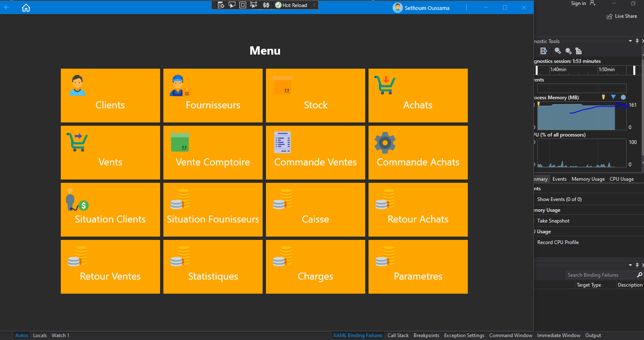Open the Achats tile
This screenshot has width=644, height=340.
(x=418, y=96)
